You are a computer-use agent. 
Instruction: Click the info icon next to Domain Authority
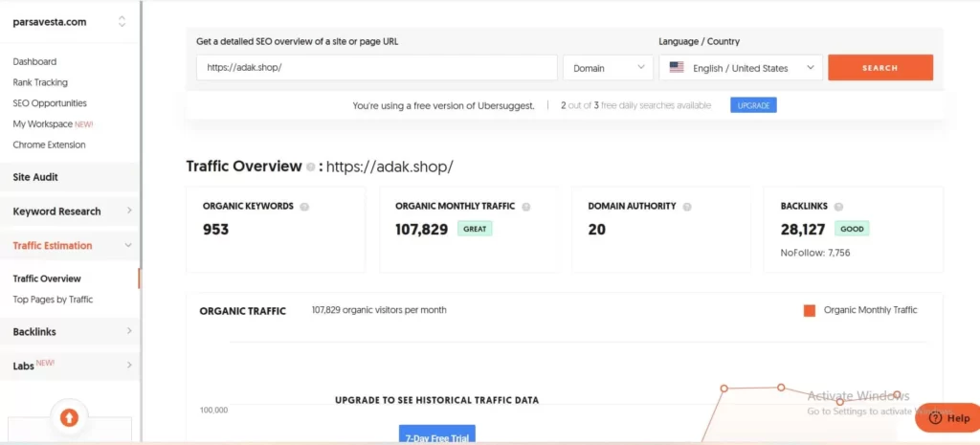pyautogui.click(x=687, y=207)
